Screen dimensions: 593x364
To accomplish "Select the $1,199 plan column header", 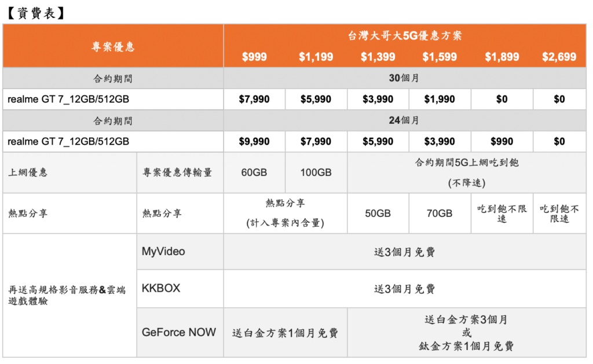I will [x=316, y=57].
